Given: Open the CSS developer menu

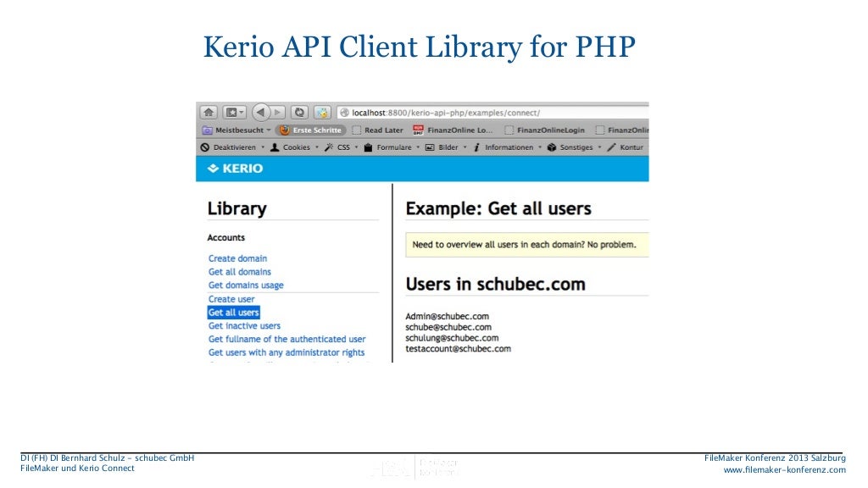Looking at the screenshot, I should [x=341, y=147].
